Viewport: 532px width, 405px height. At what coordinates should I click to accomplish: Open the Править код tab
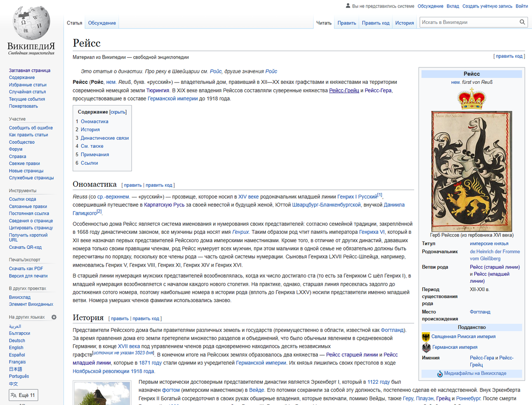[376, 23]
